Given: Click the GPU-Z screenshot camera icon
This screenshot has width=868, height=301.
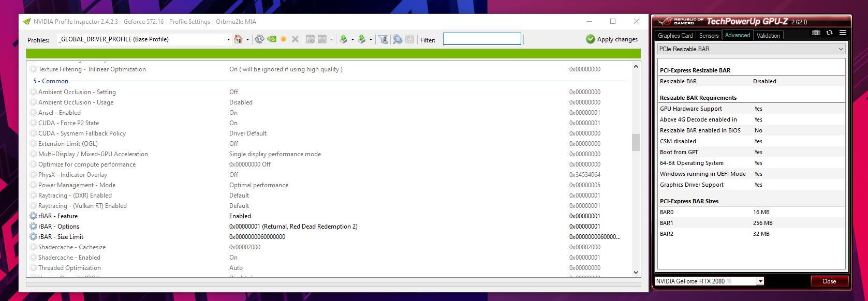Looking at the screenshot, I should point(816,33).
